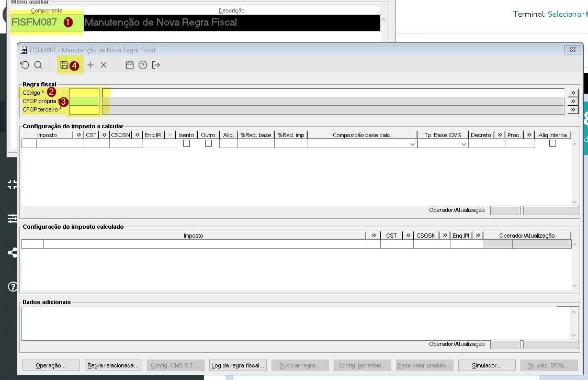The height and width of the screenshot is (380, 588).
Task: Open lookup arrows beside CFOP terceiro description
Action: 573,109
